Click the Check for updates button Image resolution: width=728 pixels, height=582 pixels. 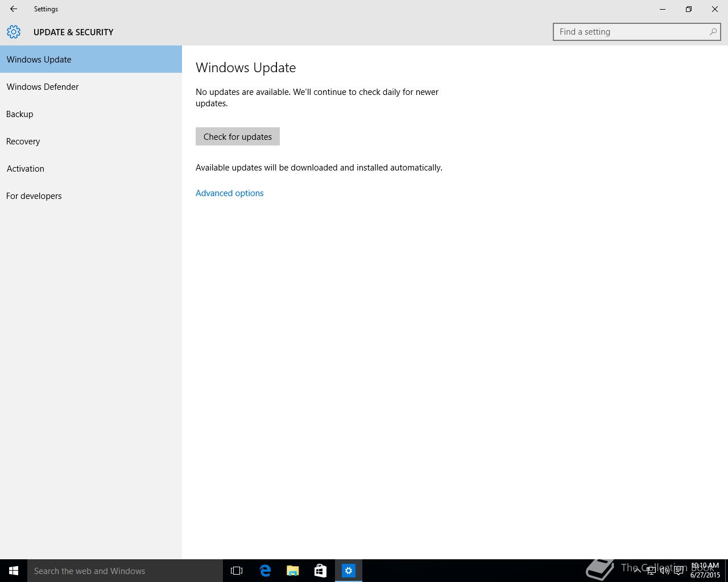238,136
